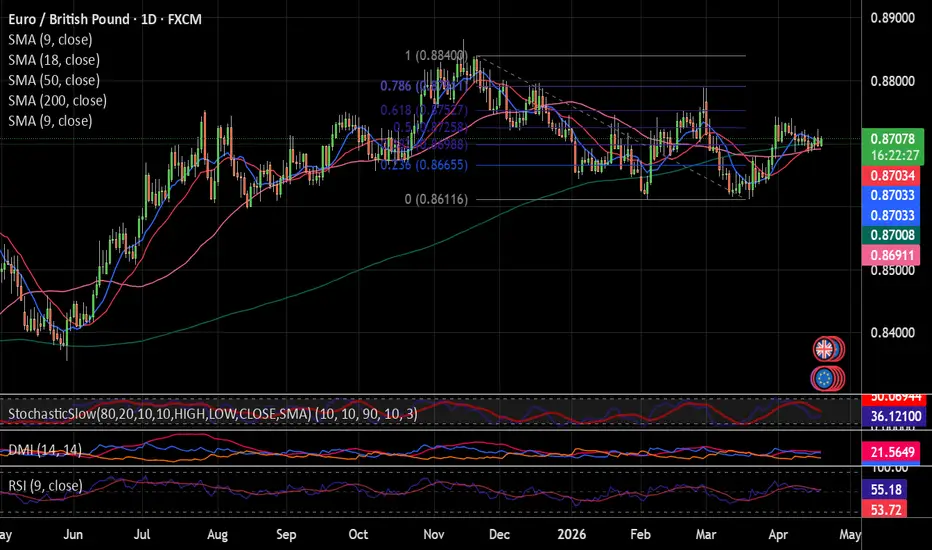Click the Apr label on time axis
The width and height of the screenshot is (932, 550).
778,535
